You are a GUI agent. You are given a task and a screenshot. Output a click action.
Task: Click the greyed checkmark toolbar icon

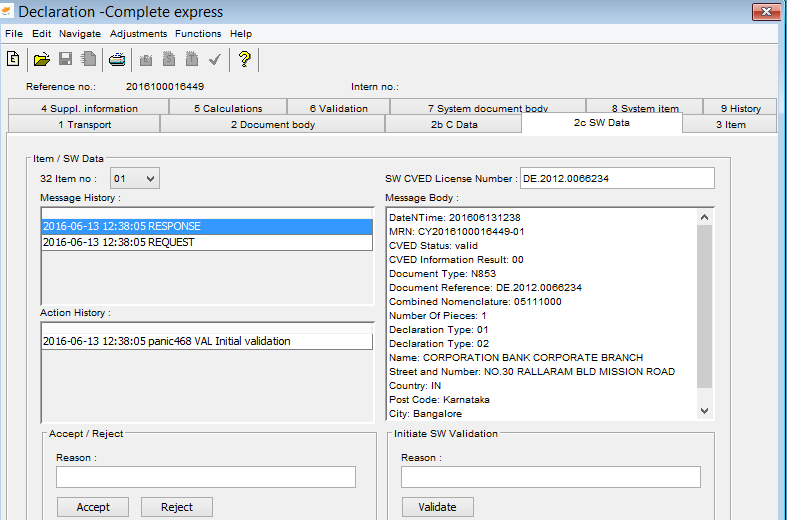coord(215,60)
